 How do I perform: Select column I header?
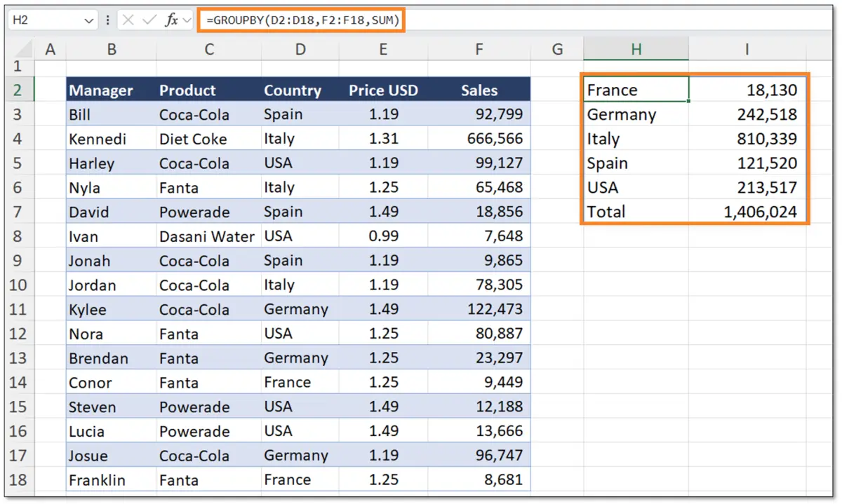(747, 49)
